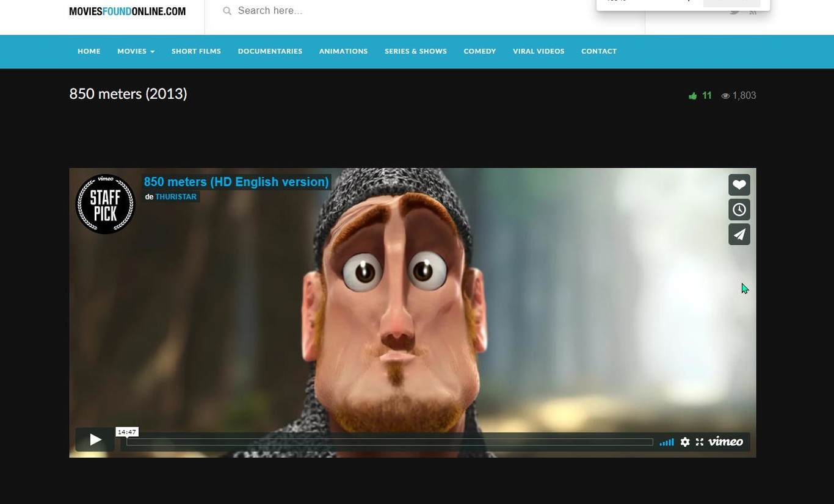The height and width of the screenshot is (504, 834).
Task: Open MoviesFoundOnline.com logo home link
Action: pyautogui.click(x=127, y=11)
